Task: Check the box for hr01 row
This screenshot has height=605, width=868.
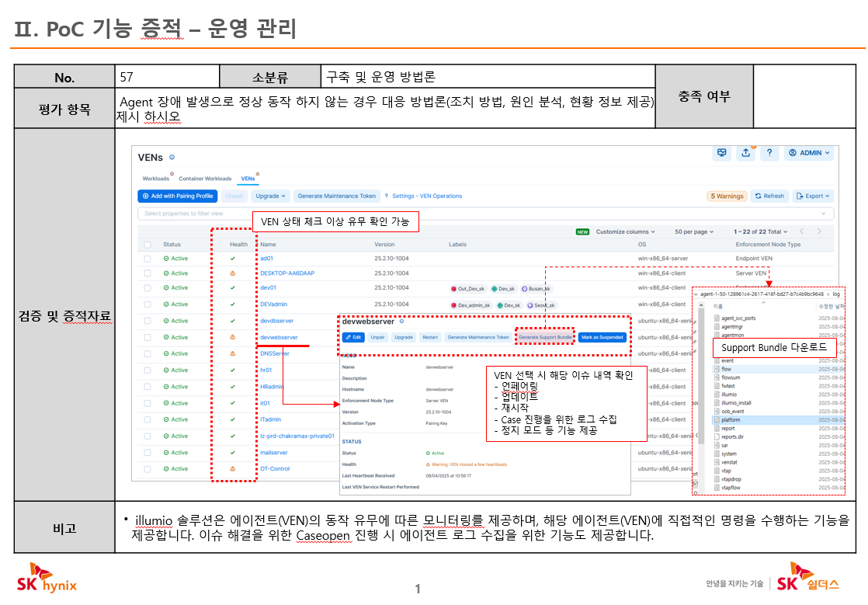Action: pos(148,370)
